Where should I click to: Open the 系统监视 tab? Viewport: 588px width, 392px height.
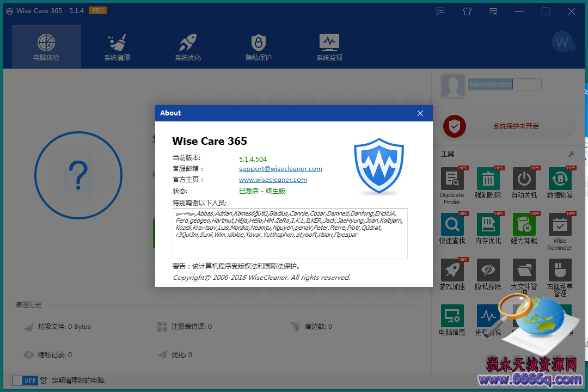point(329,46)
